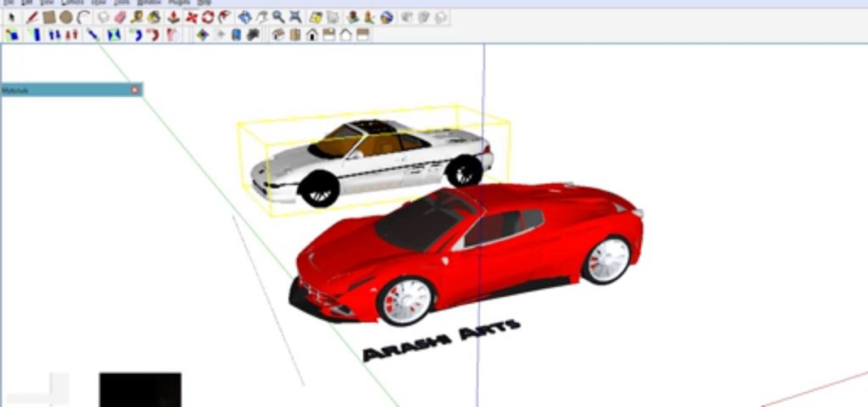
Task: Click the Toggle Terrain icon
Action: (x=332, y=18)
